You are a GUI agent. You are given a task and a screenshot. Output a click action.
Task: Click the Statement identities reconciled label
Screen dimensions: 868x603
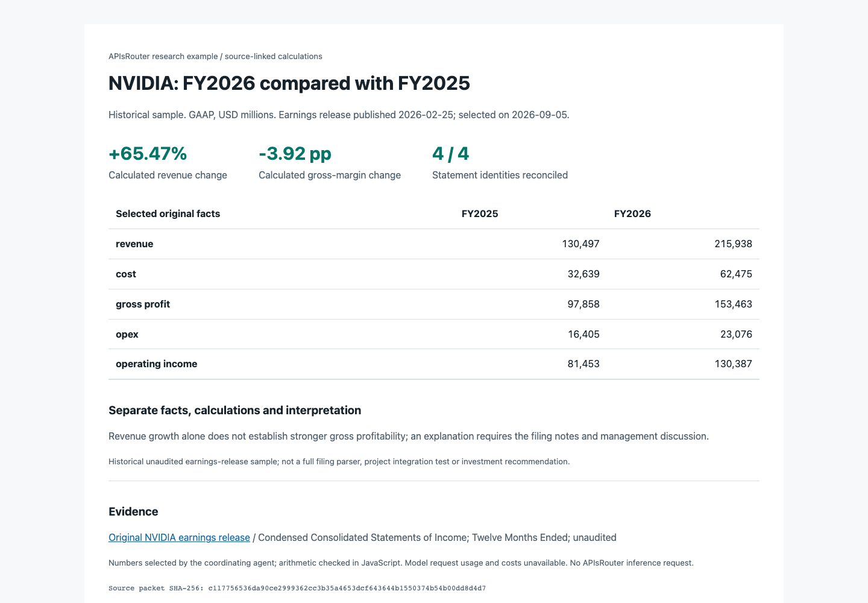[x=500, y=175]
